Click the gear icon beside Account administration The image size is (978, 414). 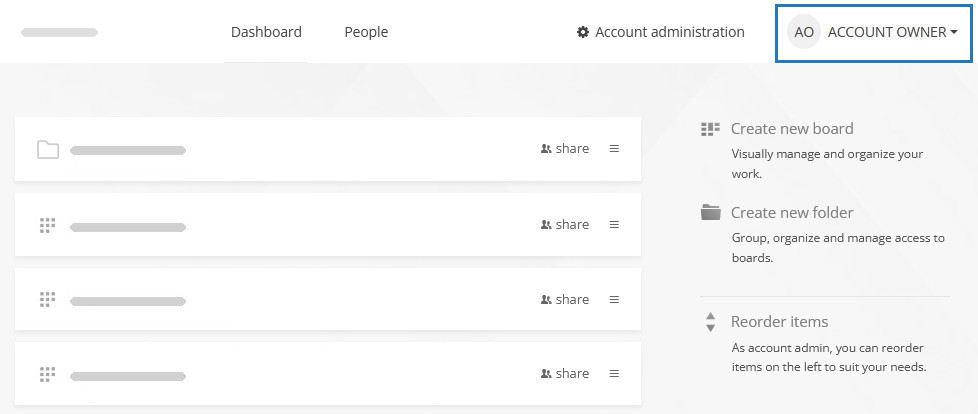pos(583,32)
